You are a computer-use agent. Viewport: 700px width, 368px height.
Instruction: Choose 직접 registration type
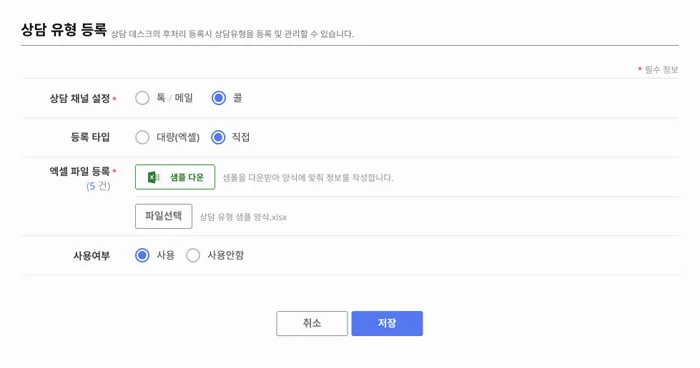[x=218, y=138]
